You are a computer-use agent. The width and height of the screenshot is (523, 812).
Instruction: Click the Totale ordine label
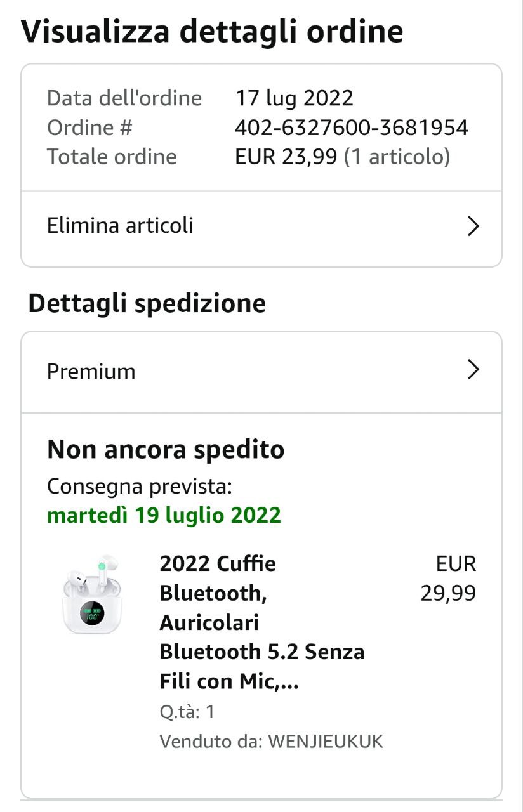coord(112,157)
